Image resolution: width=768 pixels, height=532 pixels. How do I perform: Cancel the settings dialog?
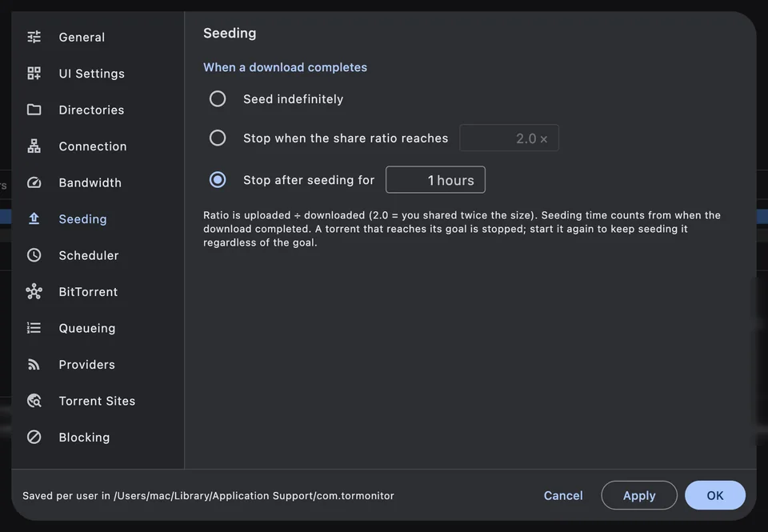coord(563,495)
